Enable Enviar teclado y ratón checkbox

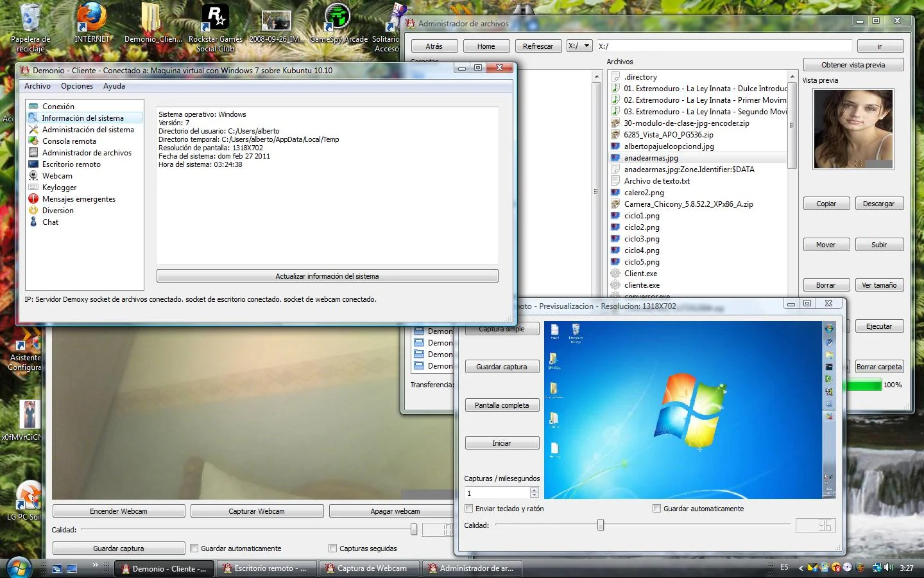[469, 509]
